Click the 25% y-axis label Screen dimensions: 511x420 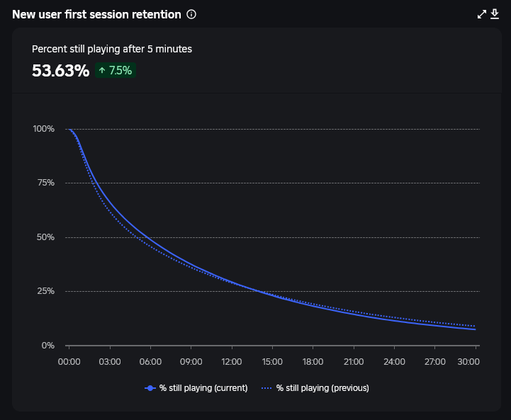[45, 291]
